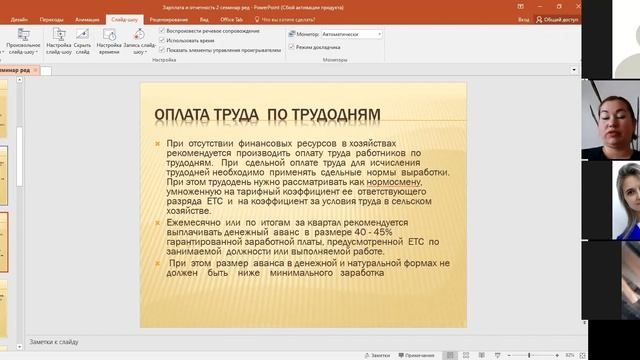The width and height of the screenshot is (640, 360).
Task: Toggle 'Воспроизвести речевое сопровождение' checkbox
Action: [x=162, y=31]
